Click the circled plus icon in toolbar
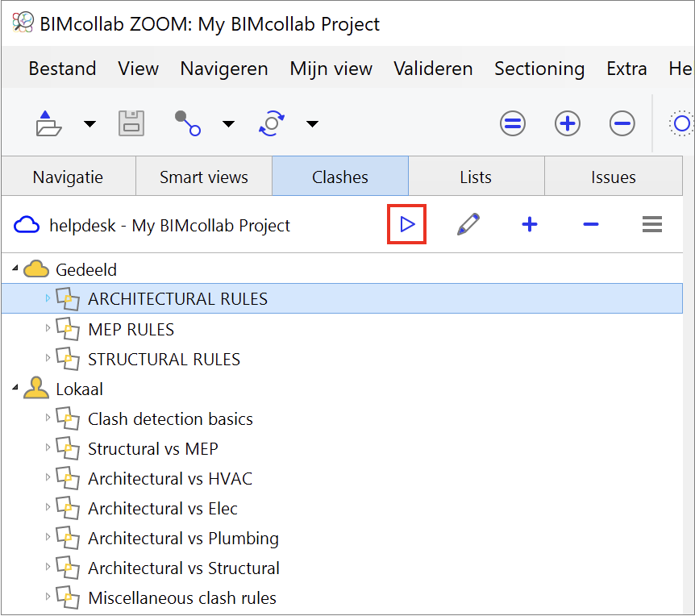695x616 pixels. click(568, 123)
